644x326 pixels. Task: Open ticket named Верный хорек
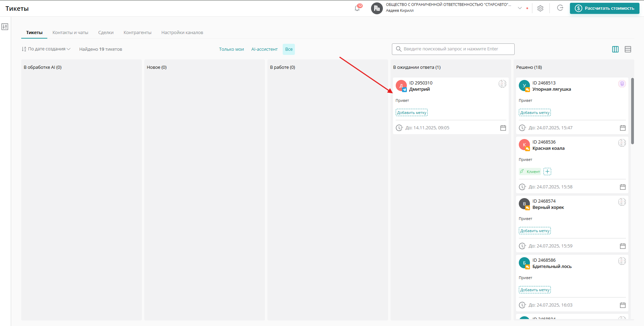click(572, 224)
